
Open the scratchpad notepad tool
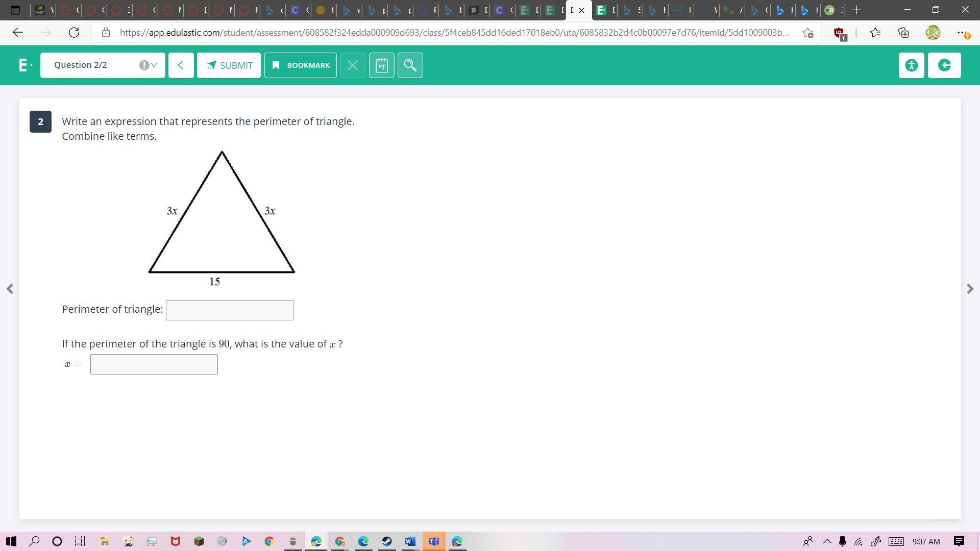coord(381,65)
